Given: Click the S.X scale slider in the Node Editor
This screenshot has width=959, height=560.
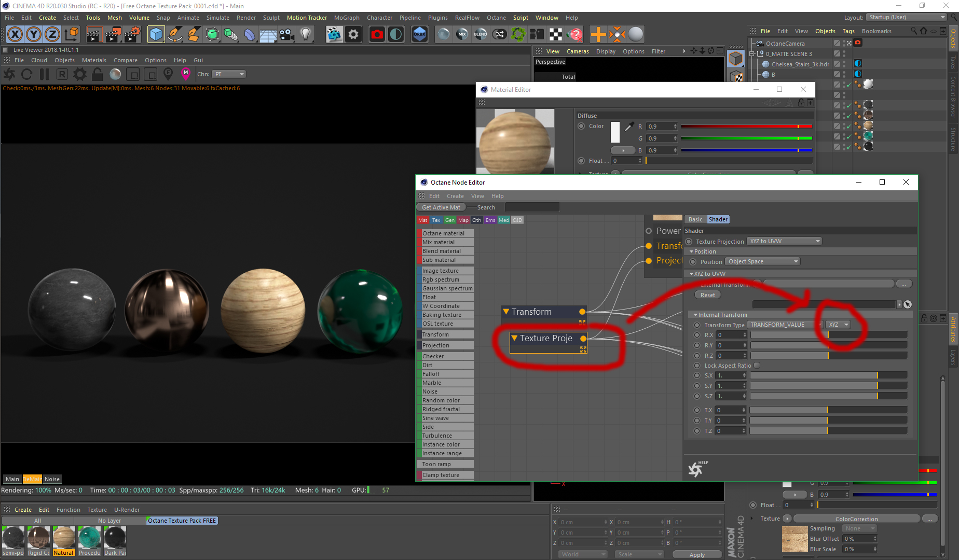Looking at the screenshot, I should 829,375.
